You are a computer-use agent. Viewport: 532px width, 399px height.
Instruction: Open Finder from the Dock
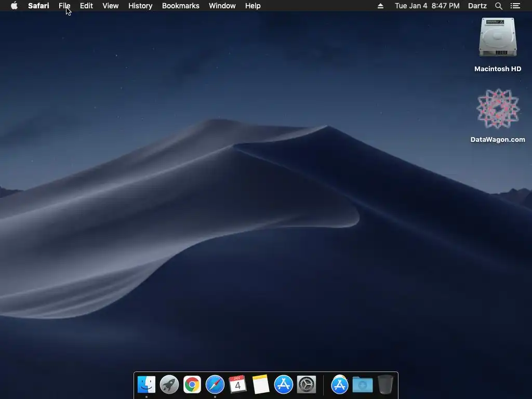tap(146, 385)
